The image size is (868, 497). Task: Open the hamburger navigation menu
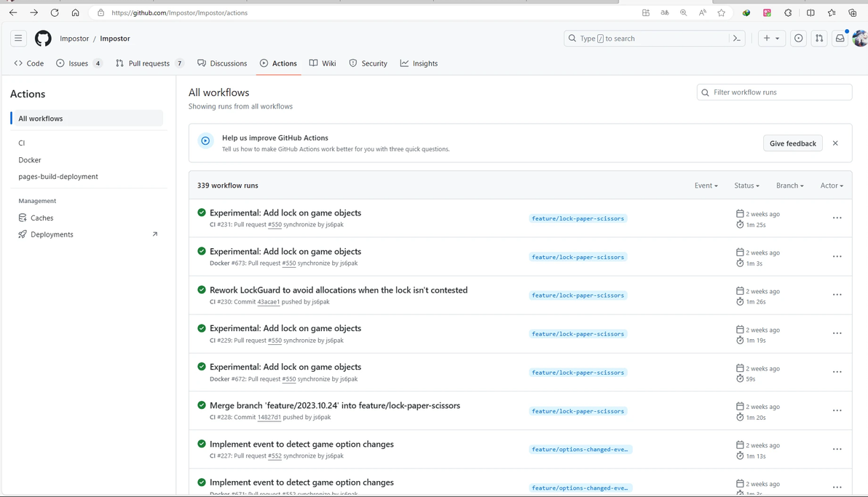(x=18, y=39)
